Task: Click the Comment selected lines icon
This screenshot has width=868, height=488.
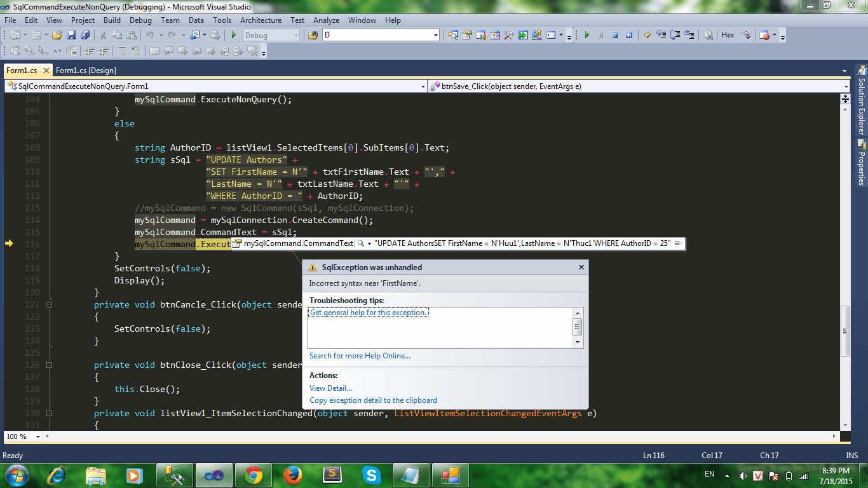Action: tap(121, 51)
